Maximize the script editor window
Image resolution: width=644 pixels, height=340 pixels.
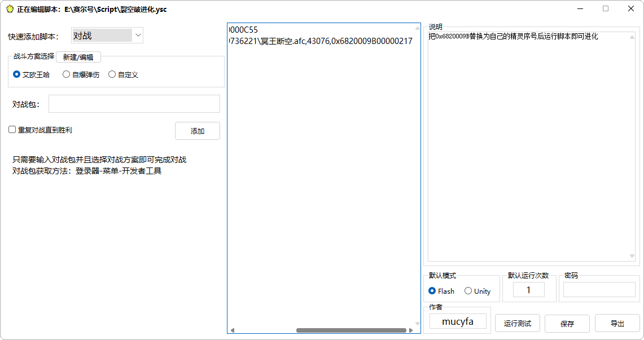click(x=606, y=8)
